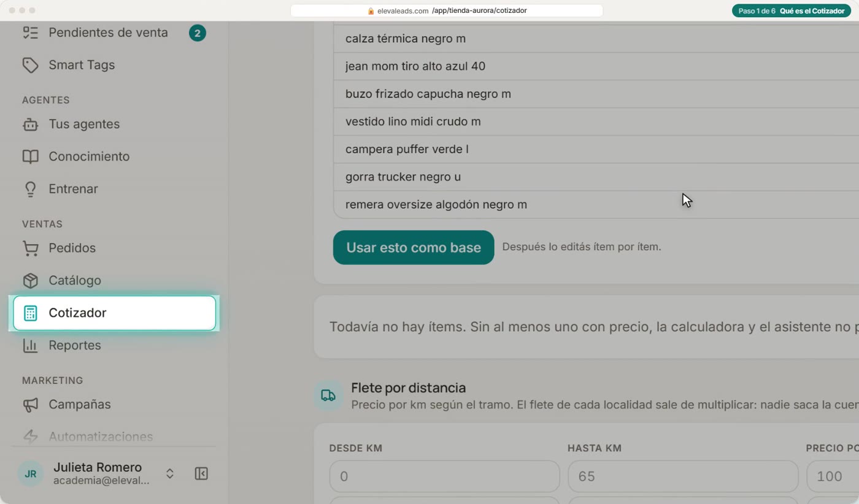
Task: Open Pendientes de venta checklist icon
Action: (x=30, y=32)
